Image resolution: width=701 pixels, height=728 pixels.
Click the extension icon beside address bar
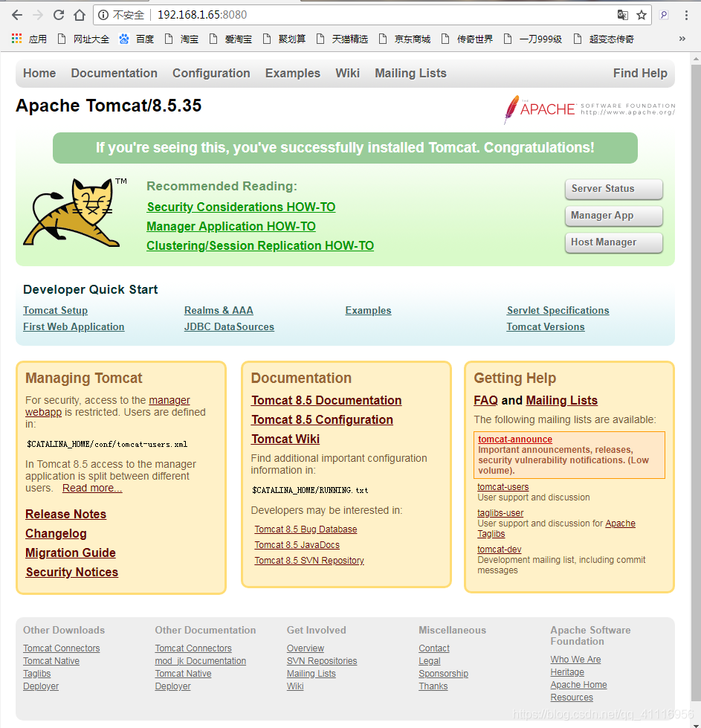click(664, 15)
